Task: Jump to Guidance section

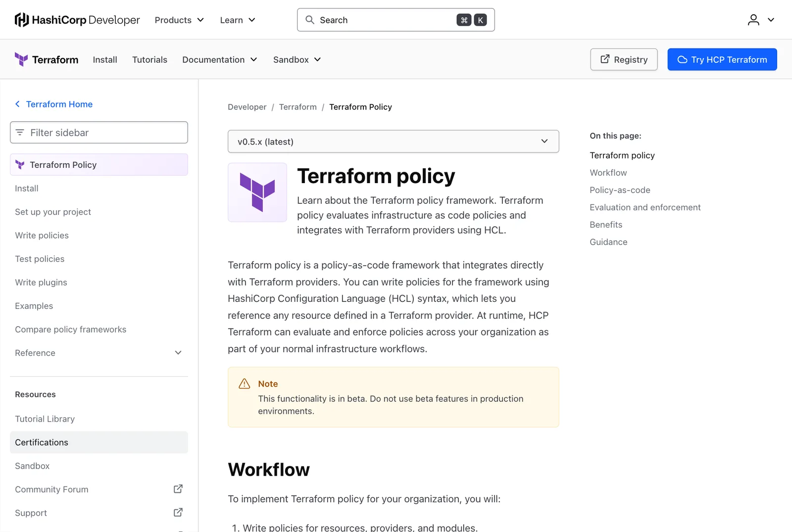Action: click(x=608, y=242)
